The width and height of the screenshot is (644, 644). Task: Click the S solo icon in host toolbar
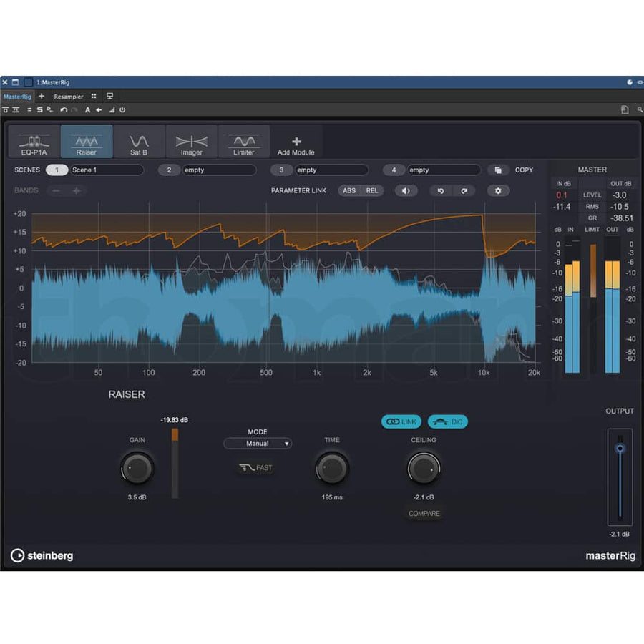39,109
